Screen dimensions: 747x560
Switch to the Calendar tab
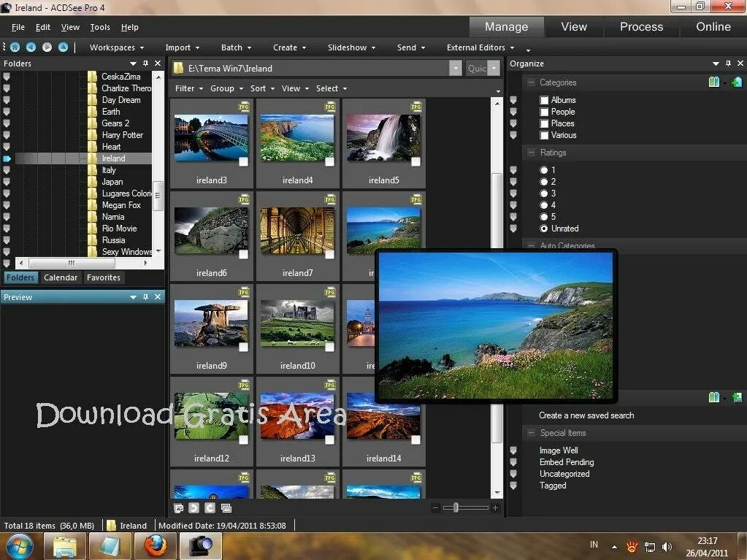click(x=61, y=277)
